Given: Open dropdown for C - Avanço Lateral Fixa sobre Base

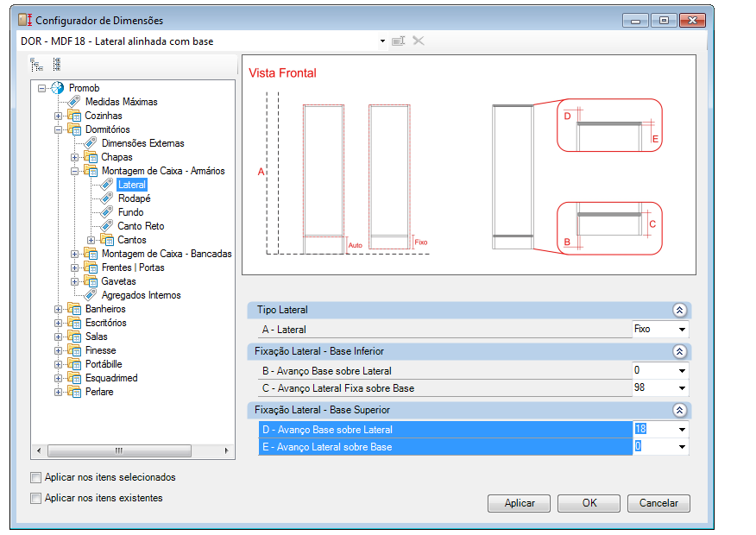Looking at the screenshot, I should coord(682,388).
